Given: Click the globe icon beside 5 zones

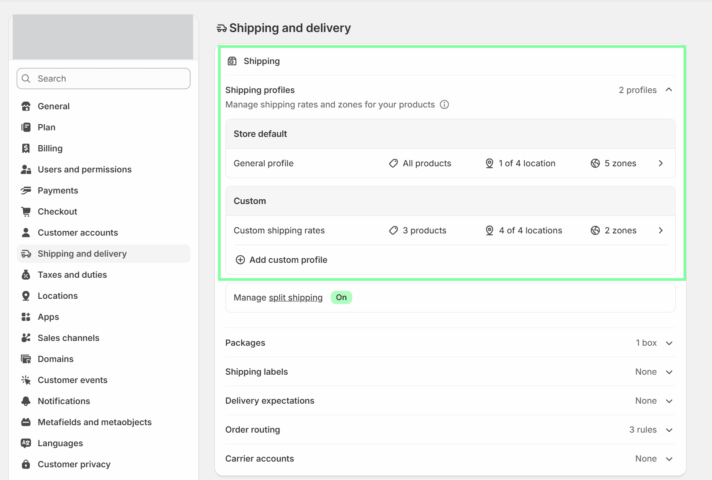Looking at the screenshot, I should [595, 163].
